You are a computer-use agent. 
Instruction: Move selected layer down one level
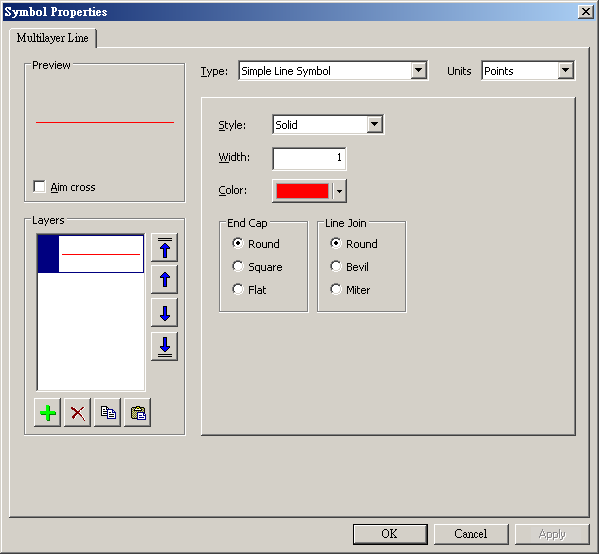[x=165, y=313]
